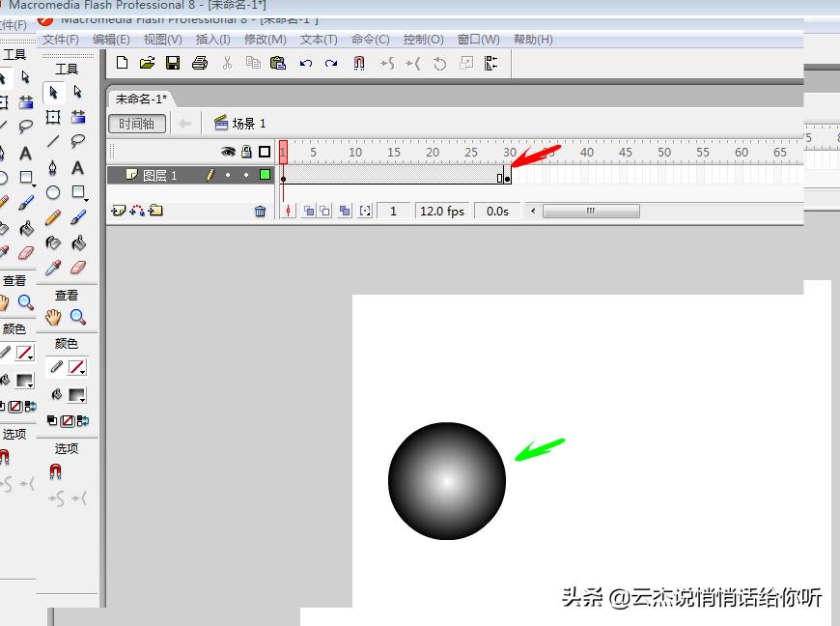The image size is (840, 626).
Task: Pick the Pen tool
Action: (52, 168)
